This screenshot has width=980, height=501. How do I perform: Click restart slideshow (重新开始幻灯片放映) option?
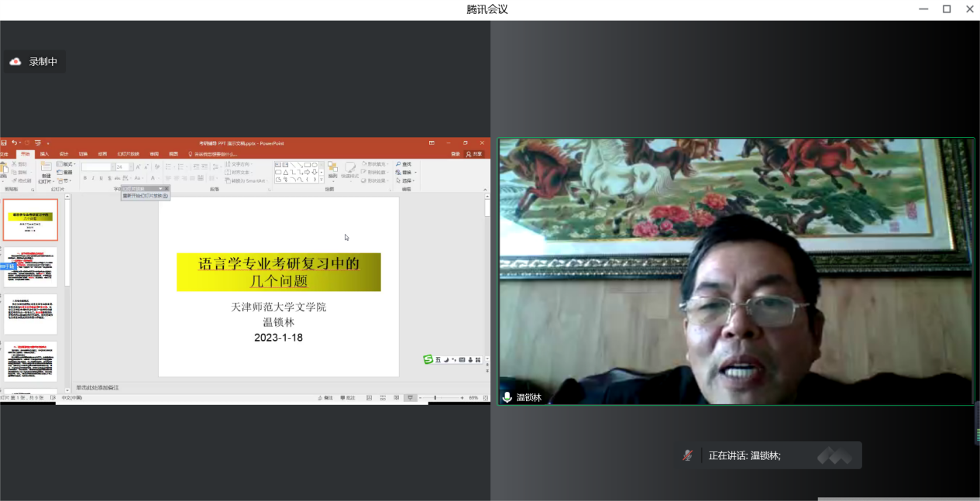coord(145,195)
